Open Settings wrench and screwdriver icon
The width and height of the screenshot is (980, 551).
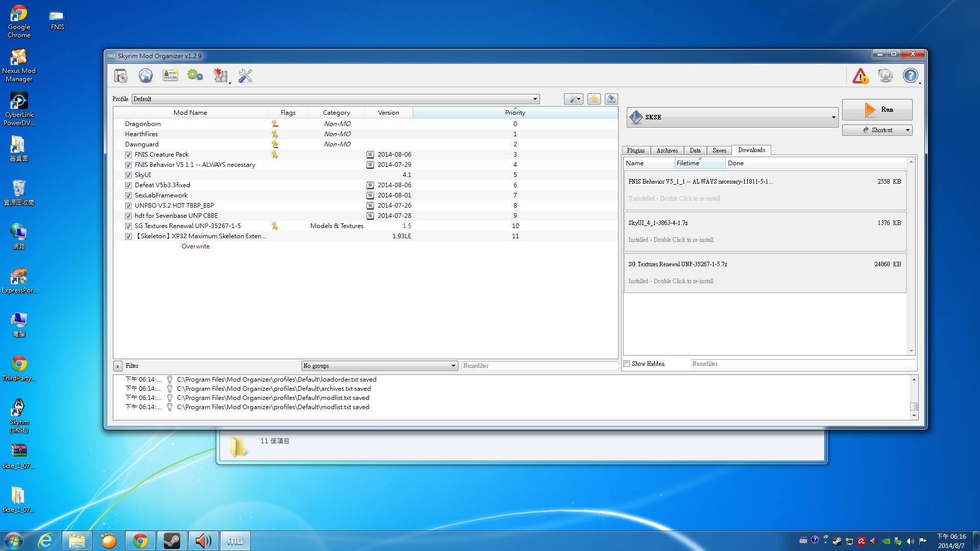[246, 76]
